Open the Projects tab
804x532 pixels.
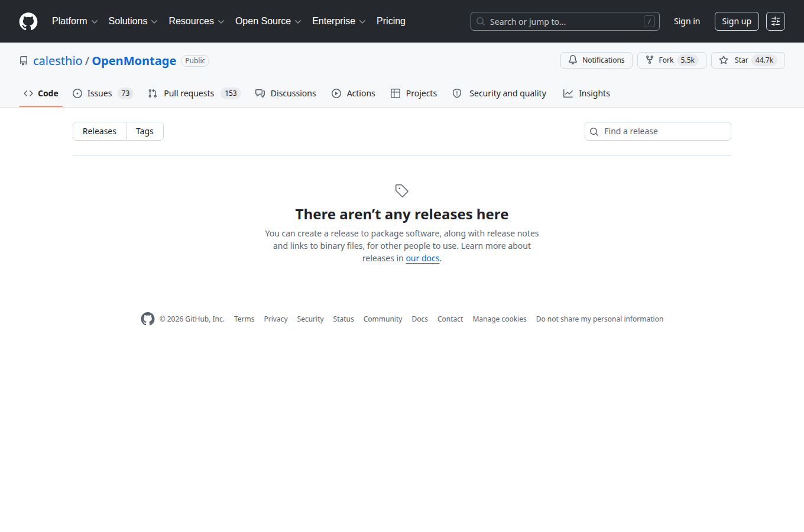(414, 93)
